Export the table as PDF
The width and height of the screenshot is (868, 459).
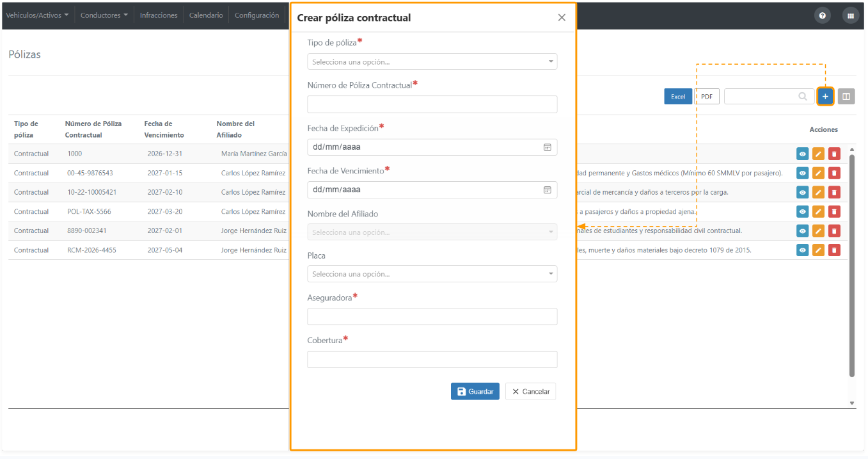coord(707,97)
